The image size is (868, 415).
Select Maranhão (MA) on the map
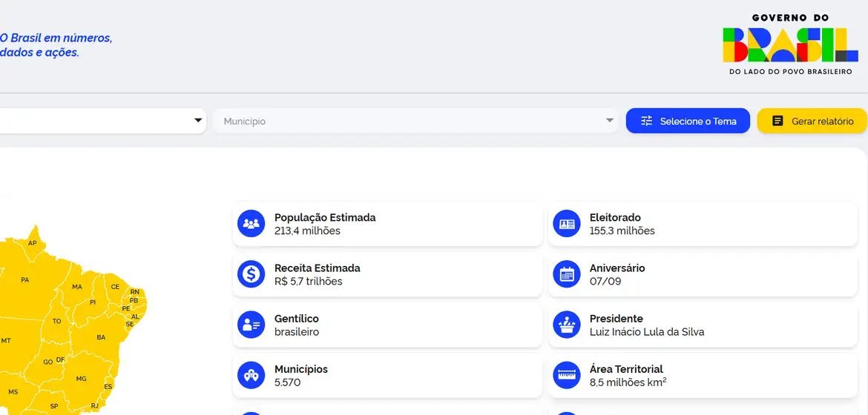(x=77, y=287)
